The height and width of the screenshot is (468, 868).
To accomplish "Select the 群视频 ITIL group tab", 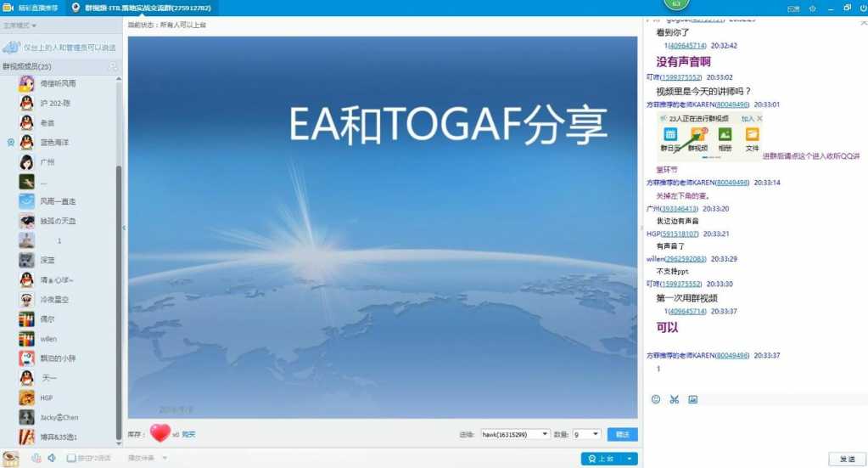I will 142,8.
